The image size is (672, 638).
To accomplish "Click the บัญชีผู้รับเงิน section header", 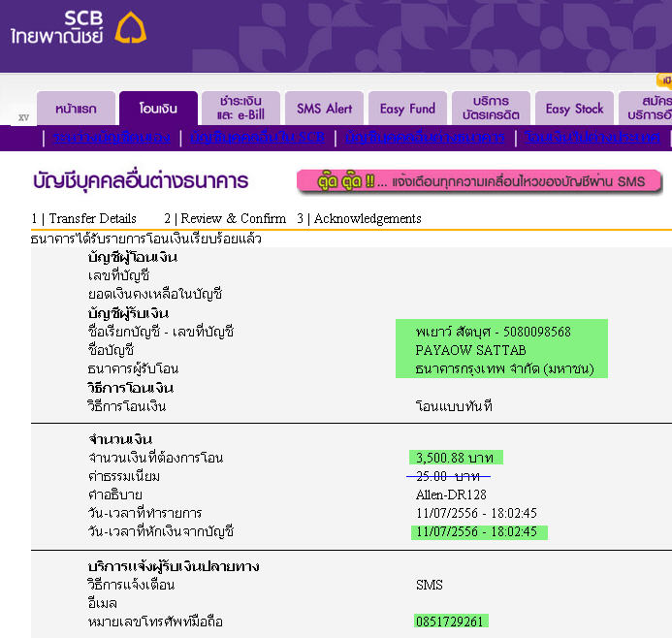I will point(128,313).
